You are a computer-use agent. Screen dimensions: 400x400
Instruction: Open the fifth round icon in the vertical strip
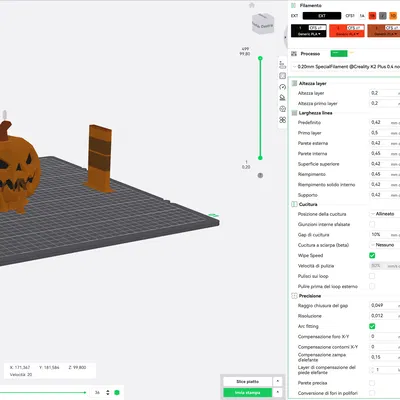[x=282, y=109]
